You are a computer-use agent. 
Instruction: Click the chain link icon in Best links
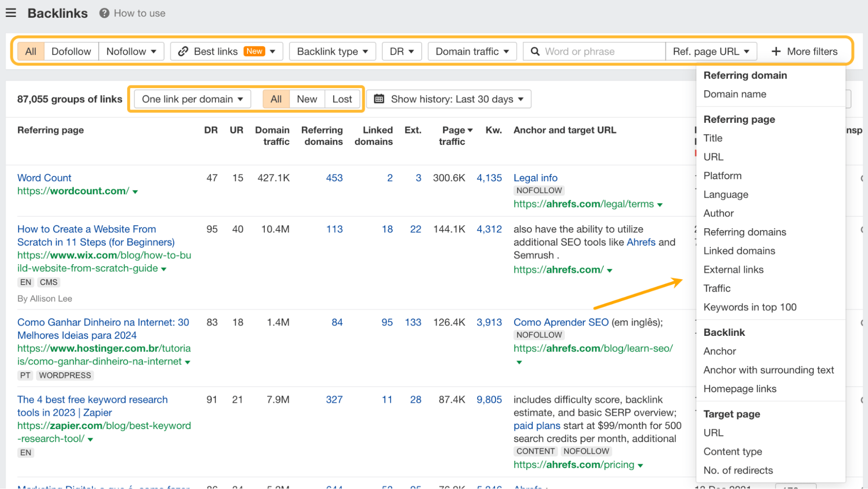click(x=183, y=51)
